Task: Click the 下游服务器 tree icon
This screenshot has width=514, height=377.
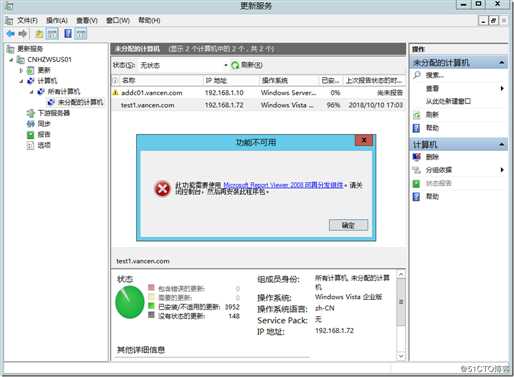Action: coord(31,113)
